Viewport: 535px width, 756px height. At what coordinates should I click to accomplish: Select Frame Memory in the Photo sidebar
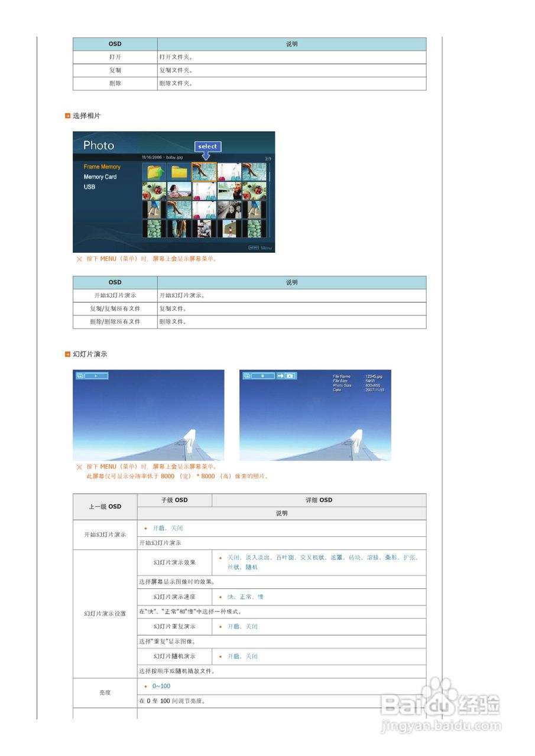tap(102, 167)
